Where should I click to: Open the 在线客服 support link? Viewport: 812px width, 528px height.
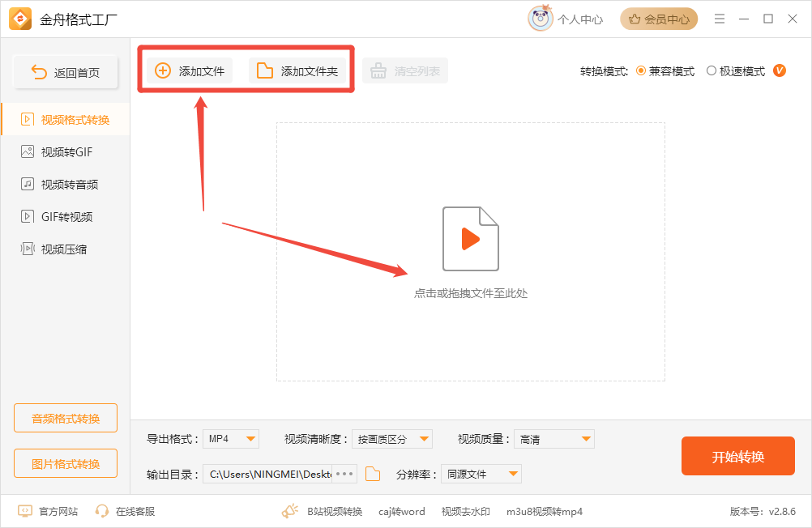pyautogui.click(x=125, y=512)
